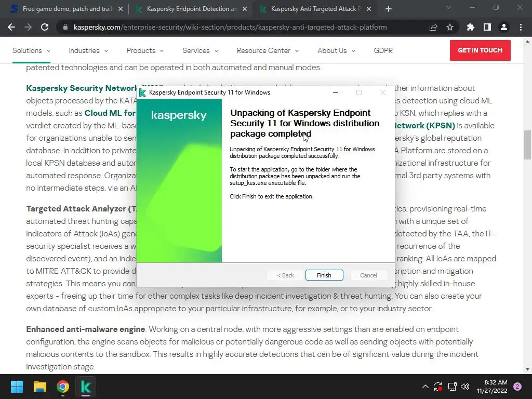Open the Cloud ML for link
The image size is (532, 399).
point(110,113)
